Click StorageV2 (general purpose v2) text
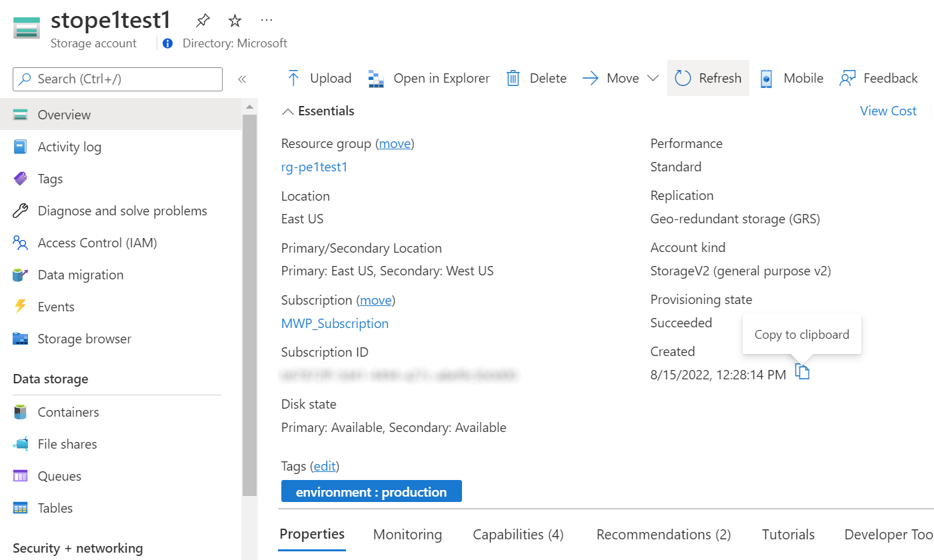The image size is (934, 560). coord(741,271)
